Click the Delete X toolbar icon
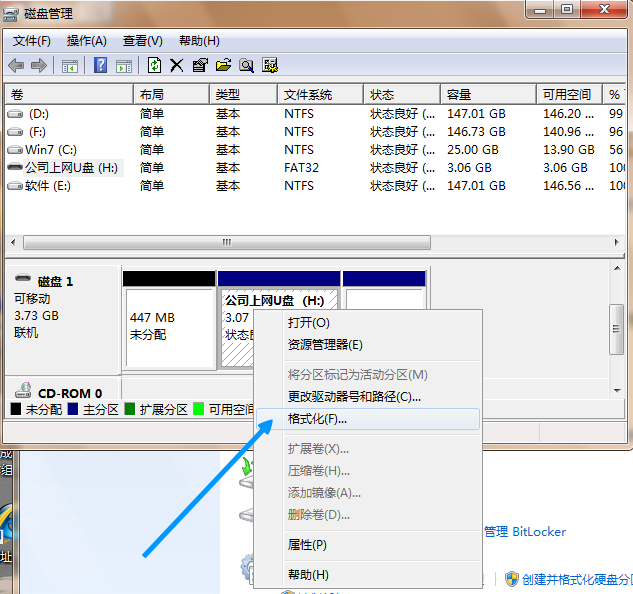633x594 pixels. click(x=176, y=65)
